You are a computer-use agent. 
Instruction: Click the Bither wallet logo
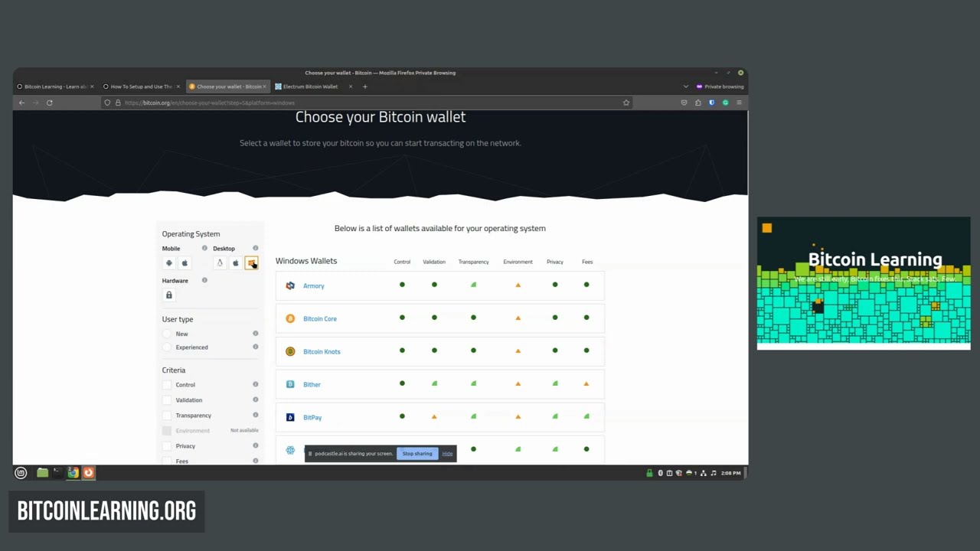290,384
